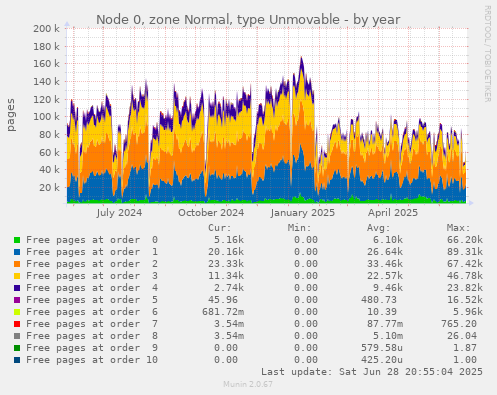Click the tallest January 2025 peak in graph
This screenshot has height=395, width=497.
[302, 58]
